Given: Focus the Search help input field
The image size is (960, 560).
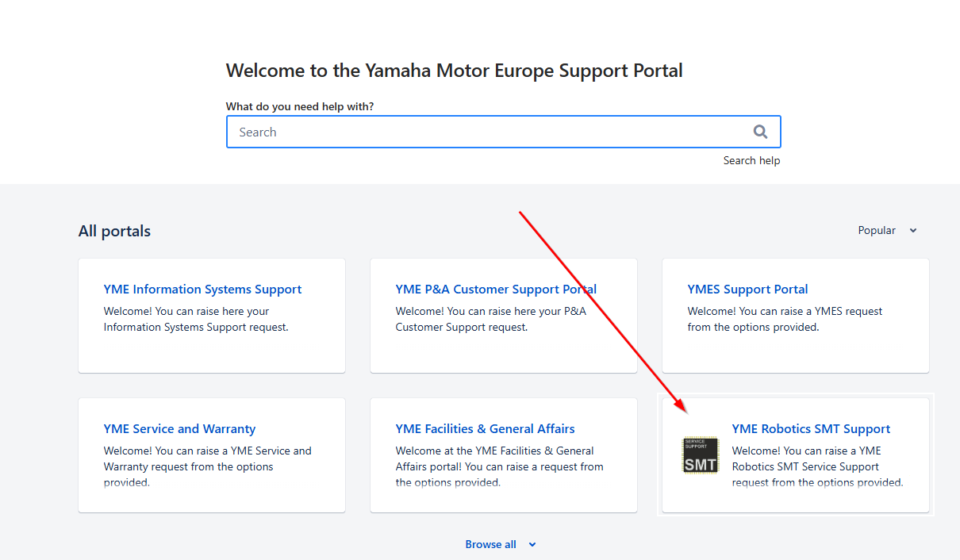Looking at the screenshot, I should tap(504, 132).
